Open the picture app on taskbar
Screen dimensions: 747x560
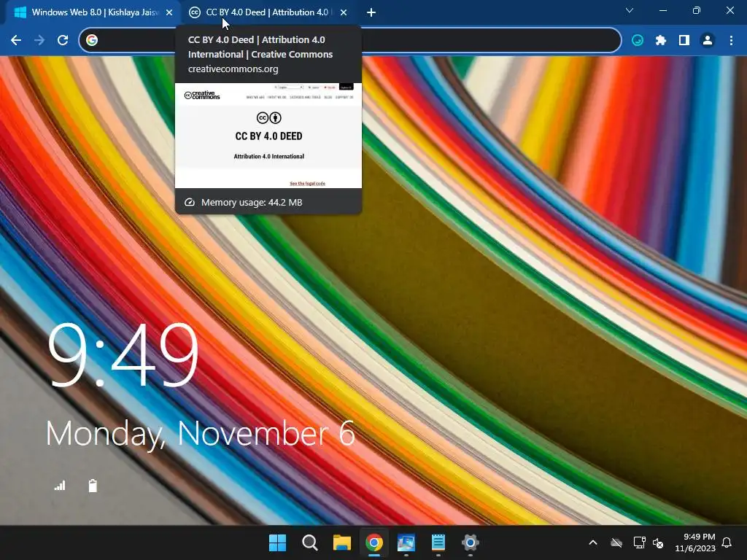(406, 542)
